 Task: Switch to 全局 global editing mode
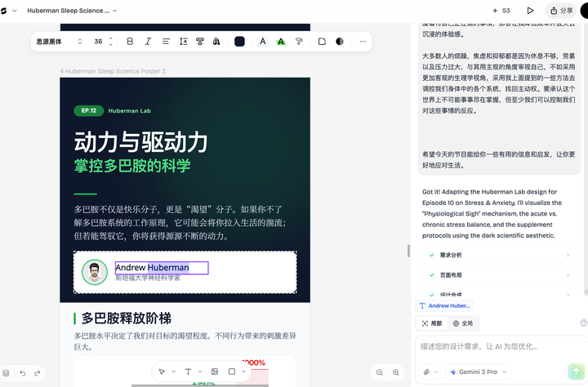[463, 323]
